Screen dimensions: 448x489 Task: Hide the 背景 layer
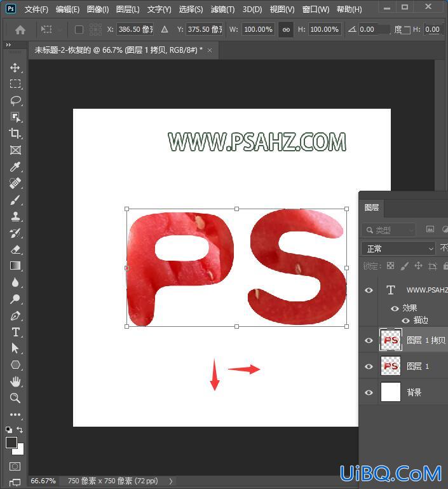click(x=369, y=392)
